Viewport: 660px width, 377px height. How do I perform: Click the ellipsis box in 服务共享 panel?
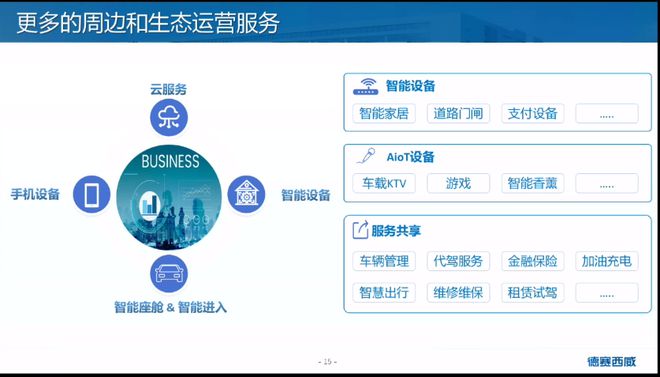pyautogui.click(x=607, y=292)
